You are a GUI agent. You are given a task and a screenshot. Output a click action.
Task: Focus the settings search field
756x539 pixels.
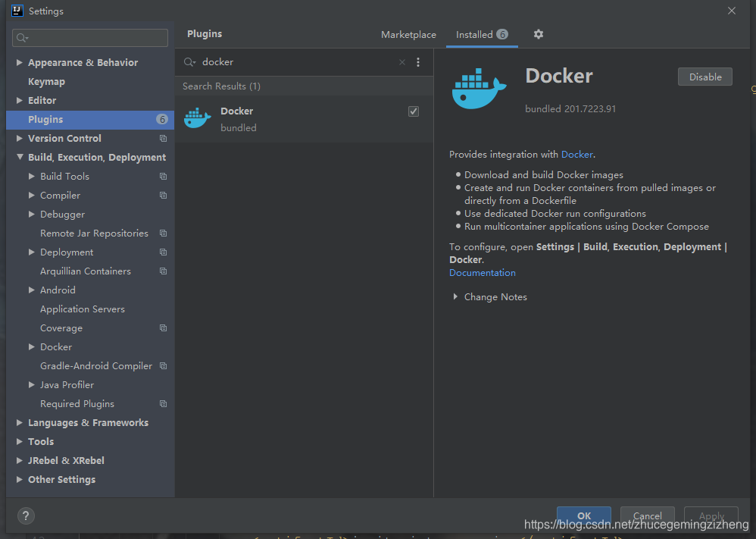click(x=90, y=38)
